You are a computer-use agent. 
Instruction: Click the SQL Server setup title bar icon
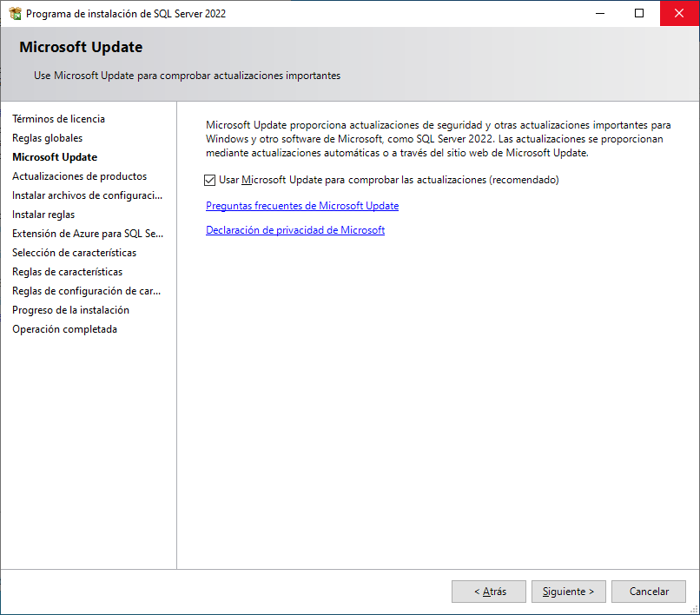15,13
